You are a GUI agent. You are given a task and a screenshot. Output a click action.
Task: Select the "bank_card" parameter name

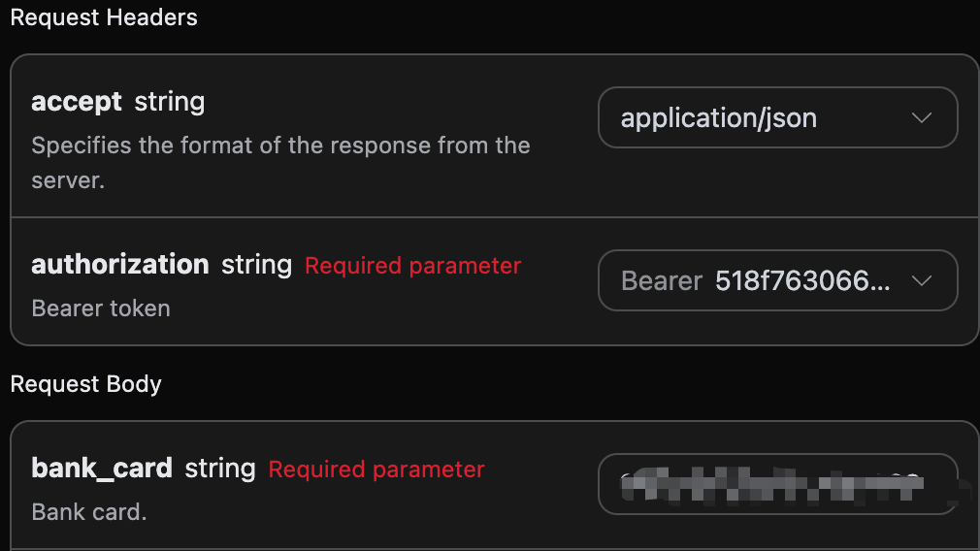coord(102,470)
